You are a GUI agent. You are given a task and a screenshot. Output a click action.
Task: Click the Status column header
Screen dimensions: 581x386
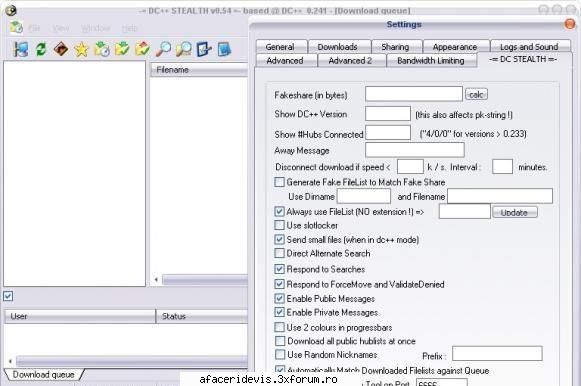pos(202,316)
